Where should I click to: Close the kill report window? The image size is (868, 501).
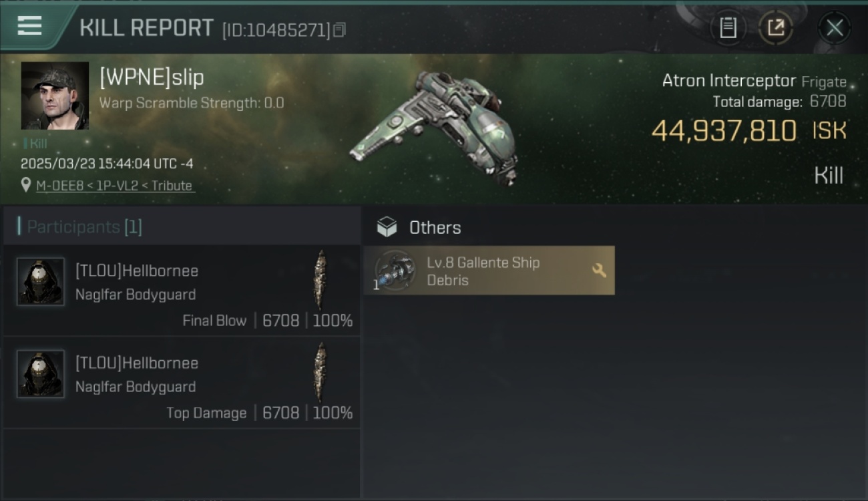coord(835,28)
